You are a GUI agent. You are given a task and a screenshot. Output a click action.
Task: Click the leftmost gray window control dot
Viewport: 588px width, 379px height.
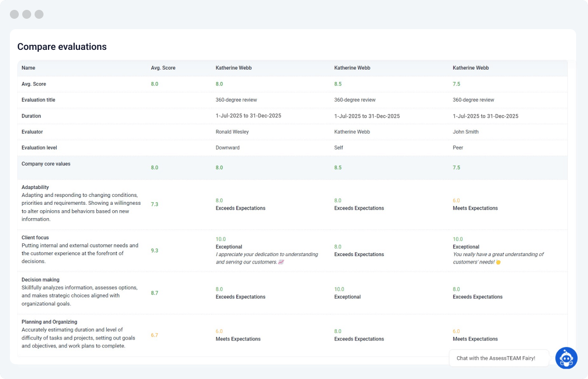14,14
